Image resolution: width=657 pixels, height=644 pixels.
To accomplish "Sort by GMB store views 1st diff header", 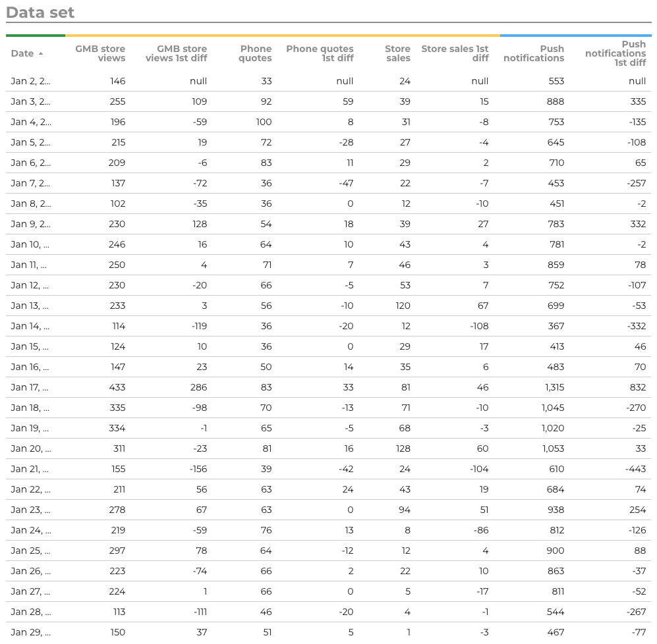I will coord(176,53).
